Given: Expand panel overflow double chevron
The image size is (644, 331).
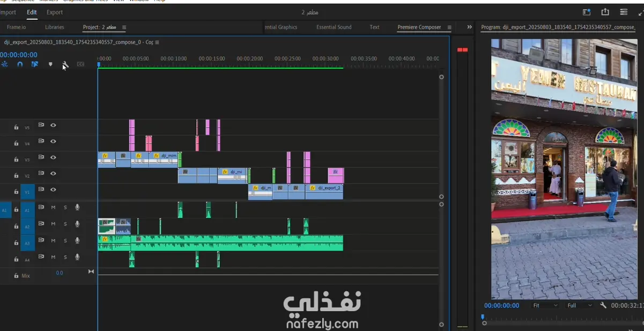Looking at the screenshot, I should [470, 27].
